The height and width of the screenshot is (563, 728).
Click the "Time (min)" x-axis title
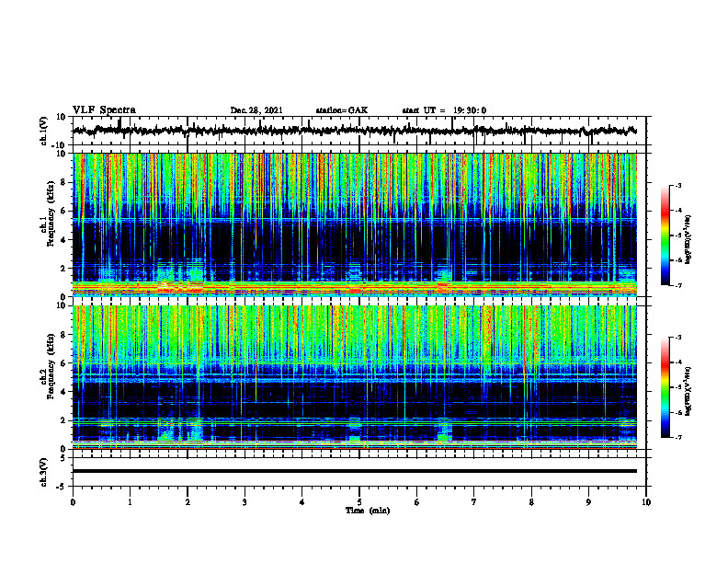pyautogui.click(x=368, y=511)
